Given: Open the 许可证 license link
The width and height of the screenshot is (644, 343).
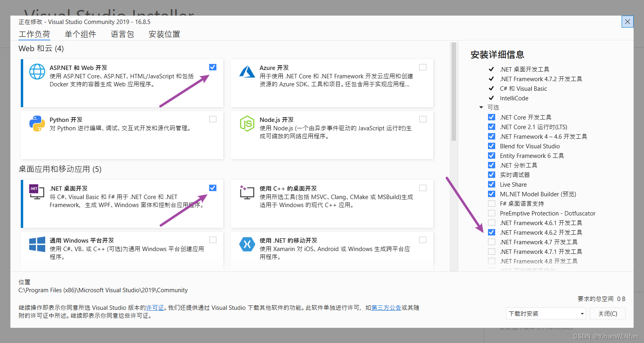Looking at the screenshot, I should (x=155, y=307).
